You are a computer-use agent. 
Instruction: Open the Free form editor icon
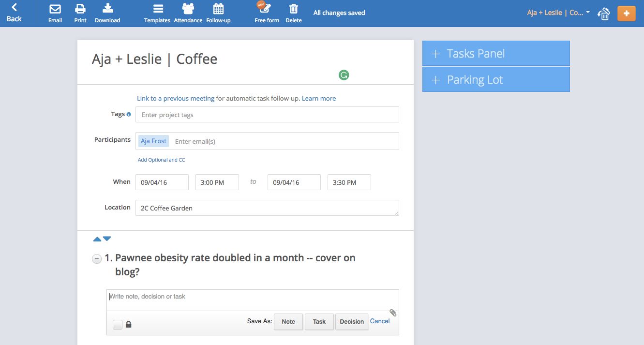tap(266, 8)
